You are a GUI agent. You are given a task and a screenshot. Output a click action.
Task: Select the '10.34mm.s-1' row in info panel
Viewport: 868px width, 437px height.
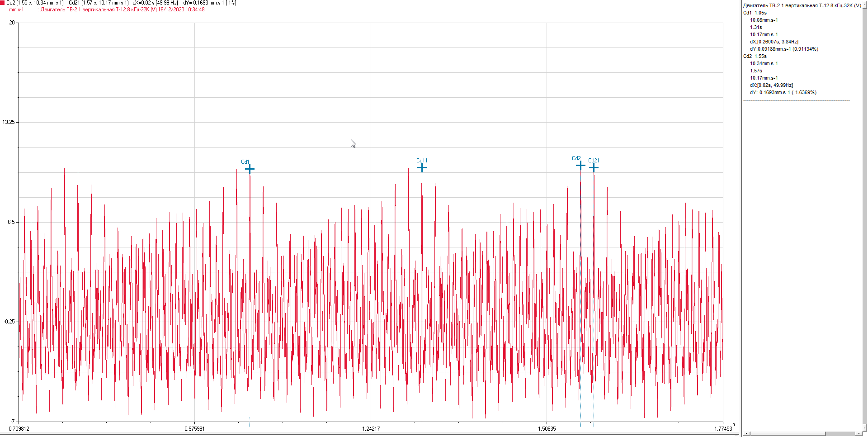[x=764, y=63]
